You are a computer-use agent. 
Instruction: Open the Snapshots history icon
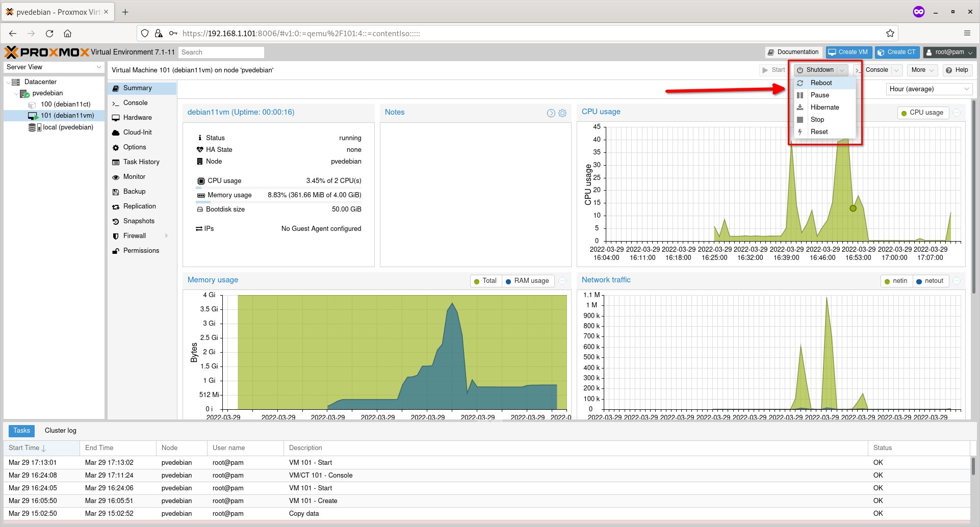(116, 221)
